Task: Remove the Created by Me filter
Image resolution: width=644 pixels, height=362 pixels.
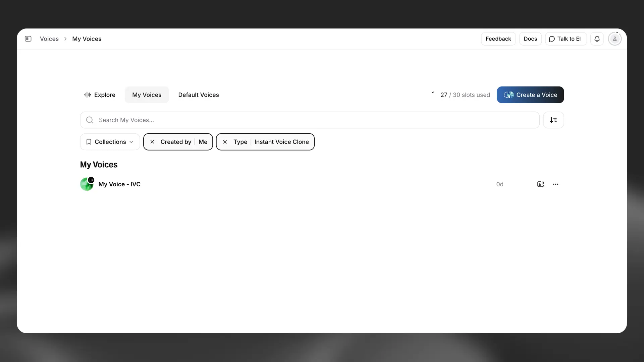Action: [x=152, y=142]
